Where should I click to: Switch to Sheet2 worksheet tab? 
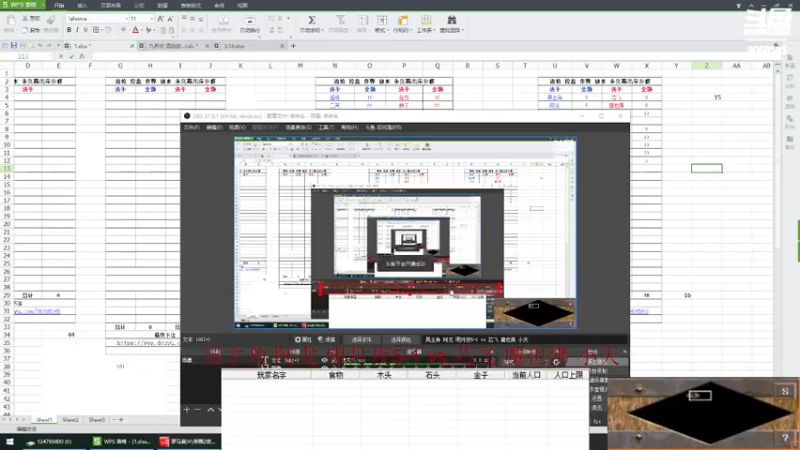click(70, 420)
